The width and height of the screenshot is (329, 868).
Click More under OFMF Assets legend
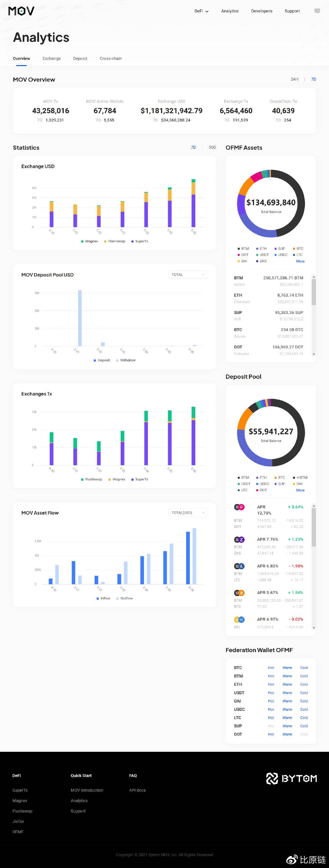click(x=300, y=261)
